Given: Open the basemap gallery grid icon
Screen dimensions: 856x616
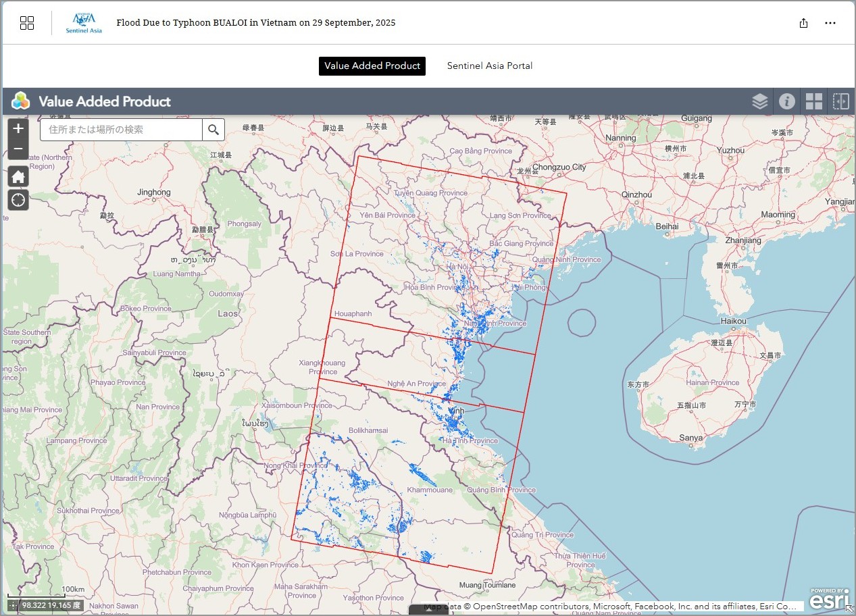Looking at the screenshot, I should (813, 101).
